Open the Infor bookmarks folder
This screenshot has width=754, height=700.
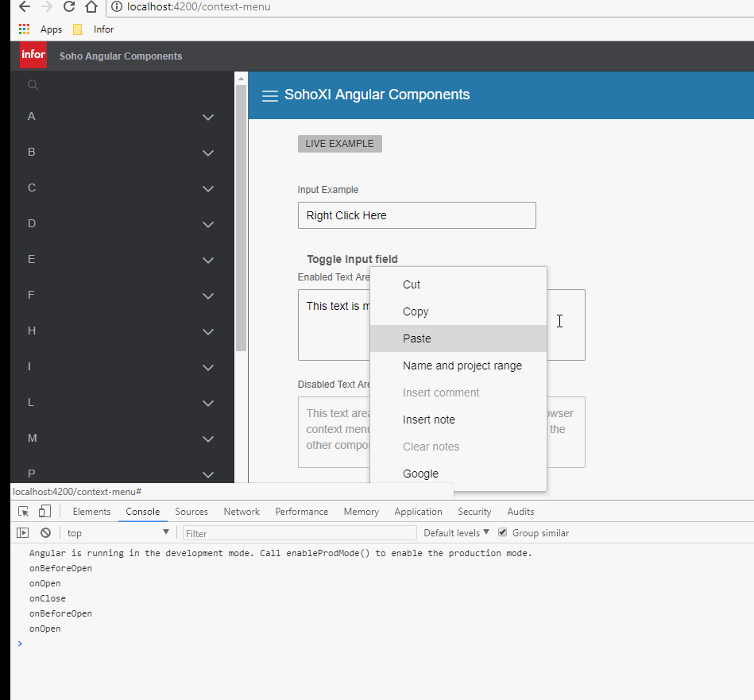pyautogui.click(x=93, y=29)
